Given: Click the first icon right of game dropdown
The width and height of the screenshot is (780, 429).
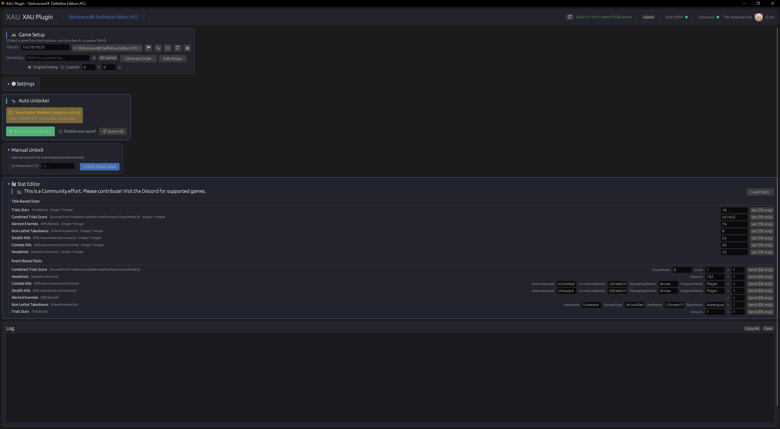Looking at the screenshot, I should 148,48.
